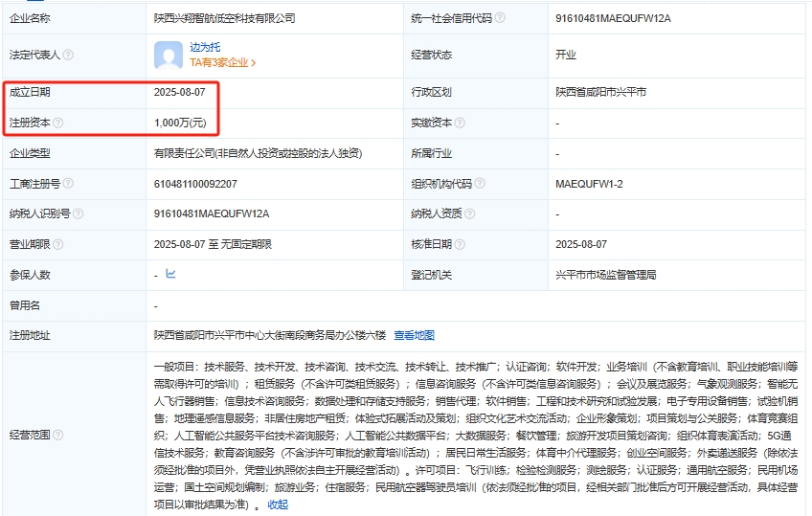Click the help icon beside 组织机构代码
812x516 pixels.
pos(480,183)
